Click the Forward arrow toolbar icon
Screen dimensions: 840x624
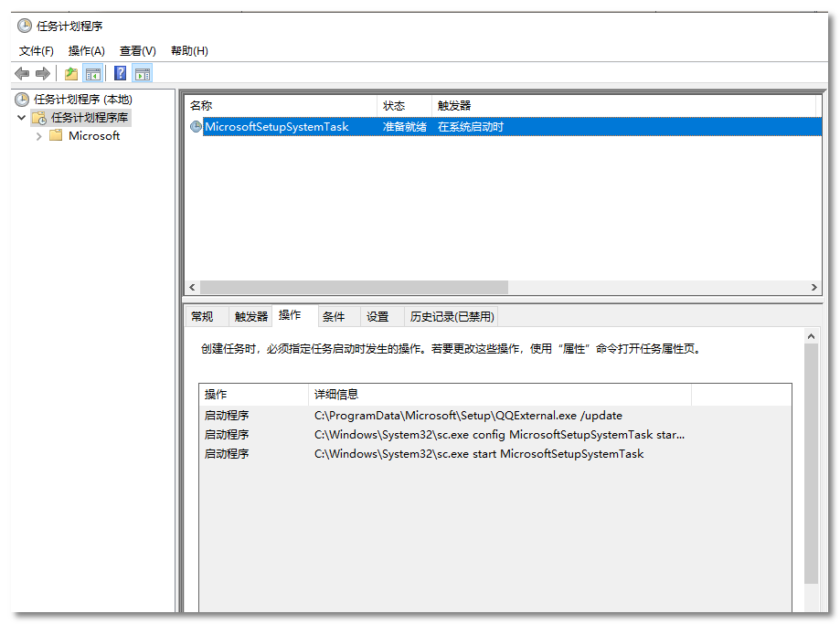42,74
